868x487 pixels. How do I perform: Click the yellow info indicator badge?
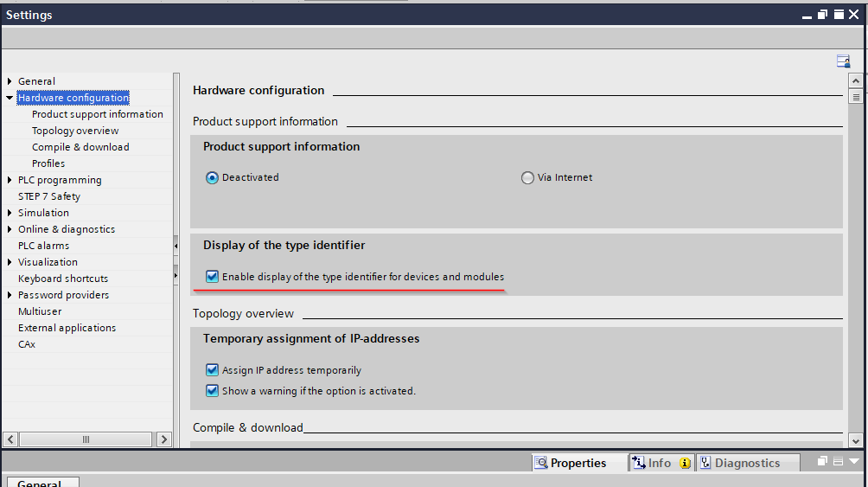pyautogui.click(x=685, y=463)
